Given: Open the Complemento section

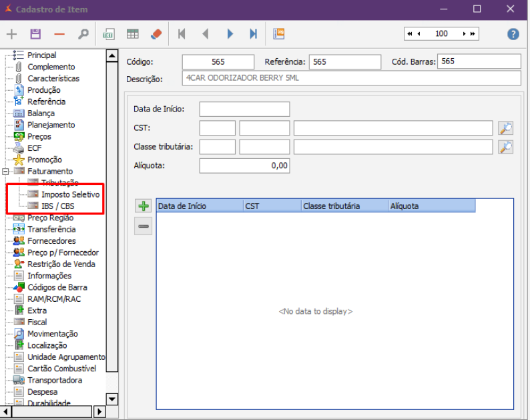Looking at the screenshot, I should pyautogui.click(x=51, y=67).
